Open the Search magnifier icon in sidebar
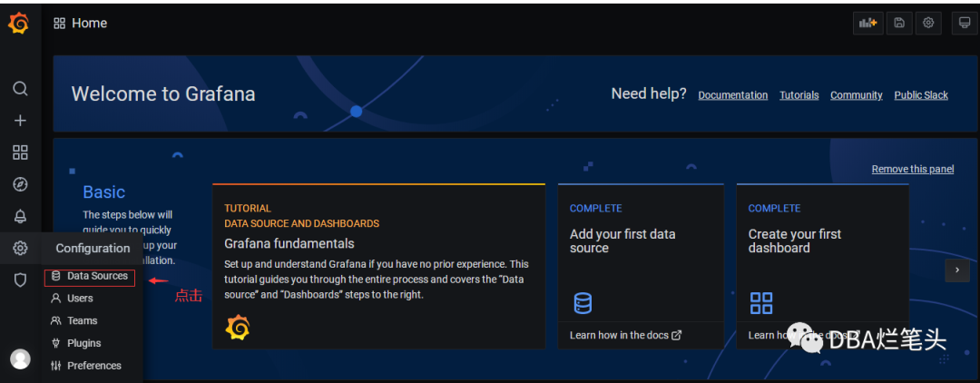This screenshot has height=383, width=980. (21, 88)
